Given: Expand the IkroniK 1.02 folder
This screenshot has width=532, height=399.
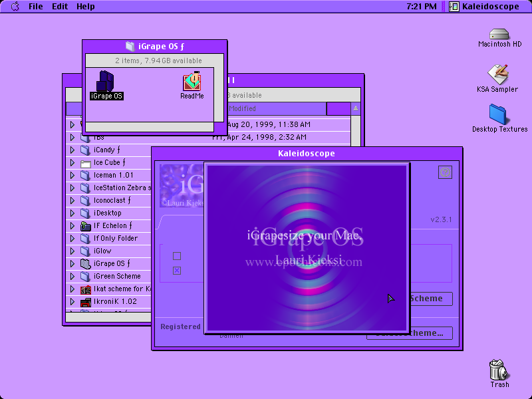Looking at the screenshot, I should pos(72,302).
